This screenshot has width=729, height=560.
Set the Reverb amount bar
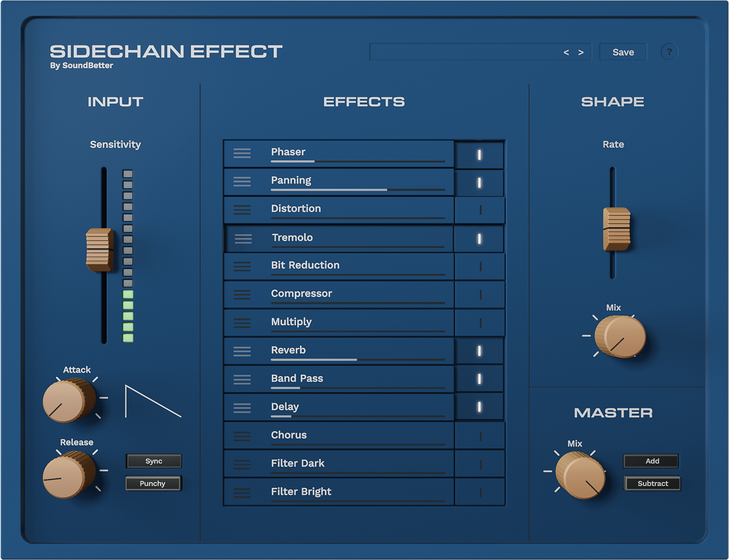[358, 360]
